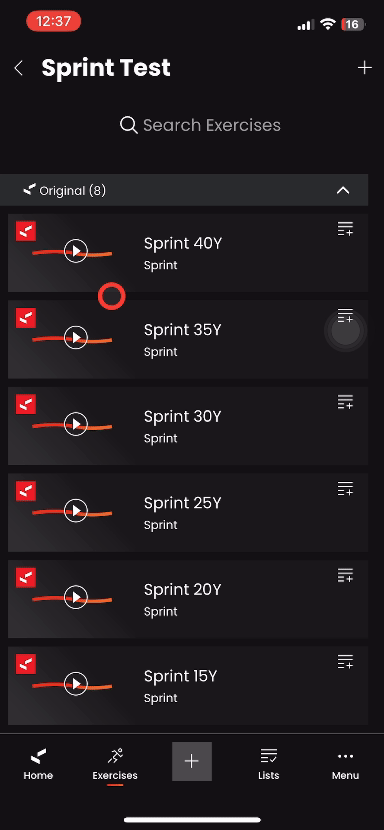Tap add-to-list icon for Sprint 40Y

(x=345, y=229)
